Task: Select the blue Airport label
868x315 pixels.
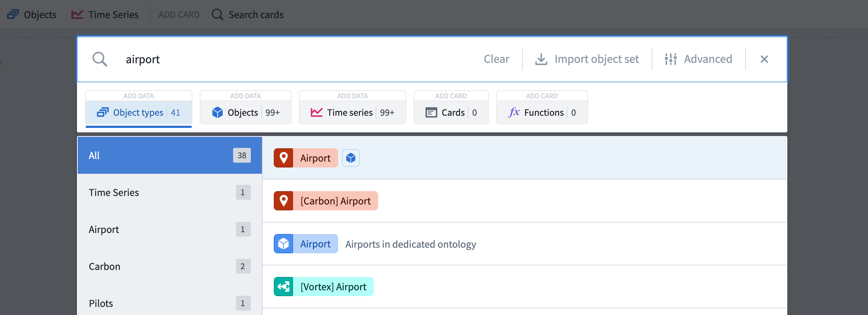Action: (x=316, y=244)
